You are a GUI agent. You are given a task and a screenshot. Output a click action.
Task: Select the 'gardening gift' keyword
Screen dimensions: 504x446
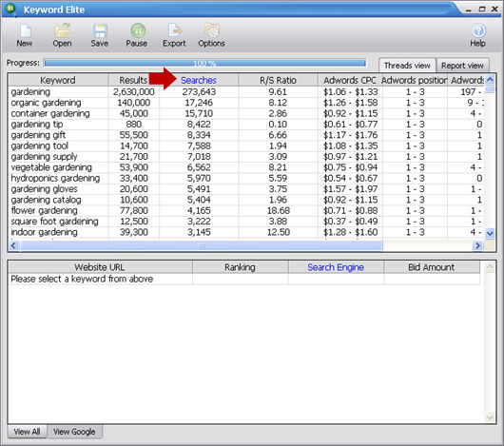[x=38, y=135]
